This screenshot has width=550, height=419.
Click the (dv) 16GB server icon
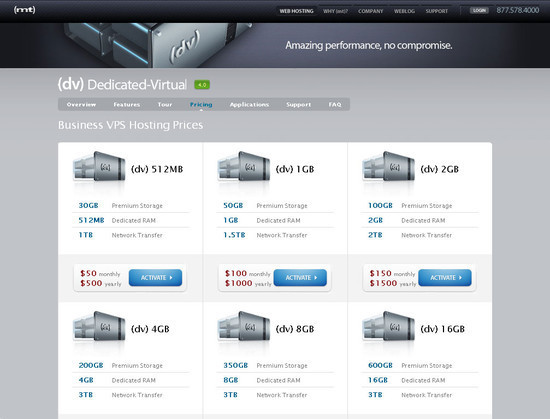tap(388, 326)
